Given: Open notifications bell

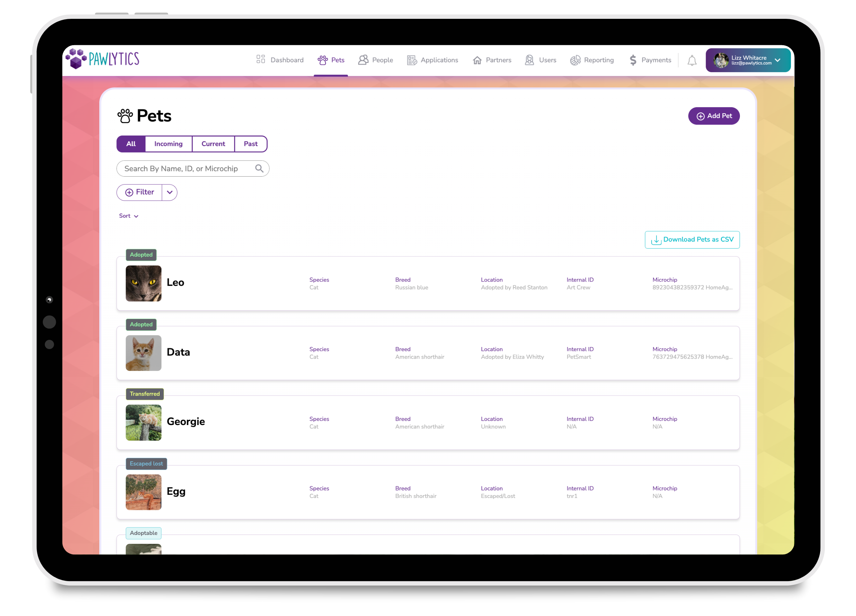Looking at the screenshot, I should click(691, 60).
